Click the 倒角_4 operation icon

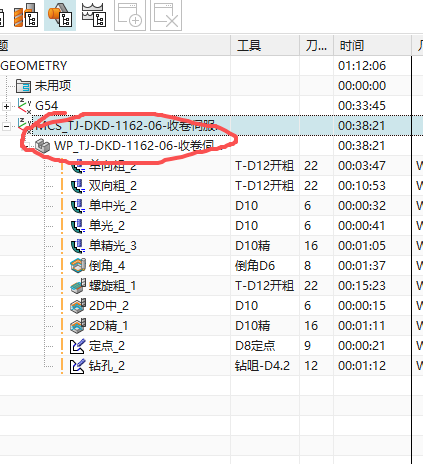(x=78, y=266)
